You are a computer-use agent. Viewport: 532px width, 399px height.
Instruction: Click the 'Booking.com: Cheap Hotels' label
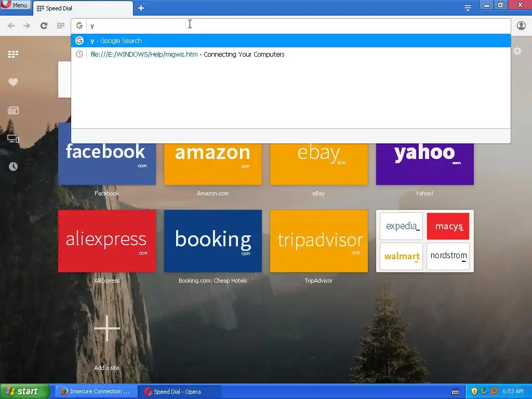(212, 281)
